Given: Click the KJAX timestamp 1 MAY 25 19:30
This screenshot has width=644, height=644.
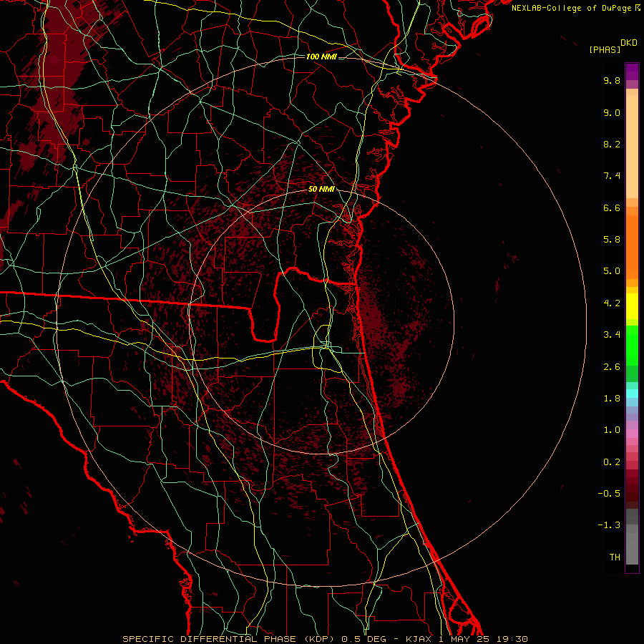Looking at the screenshot, I should [x=467, y=639].
